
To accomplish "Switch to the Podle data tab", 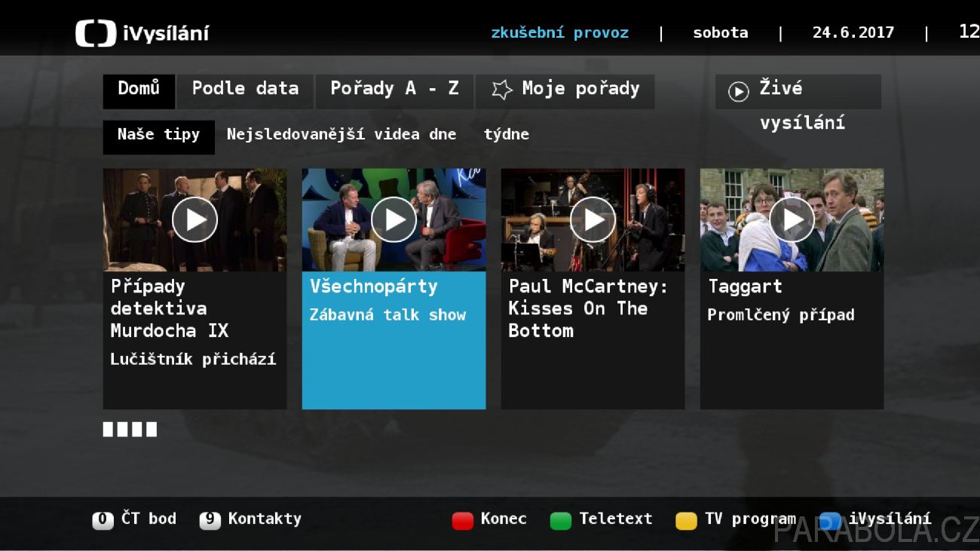I will click(x=245, y=91).
